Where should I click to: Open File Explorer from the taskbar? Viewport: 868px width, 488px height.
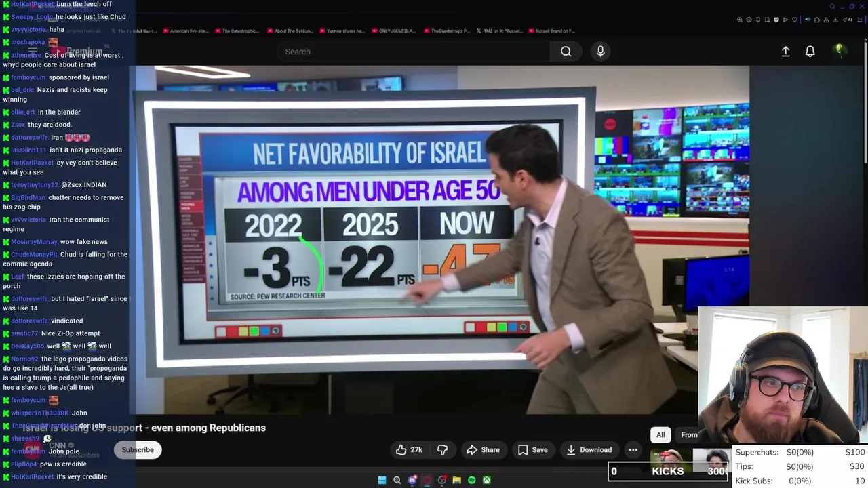coord(457,480)
